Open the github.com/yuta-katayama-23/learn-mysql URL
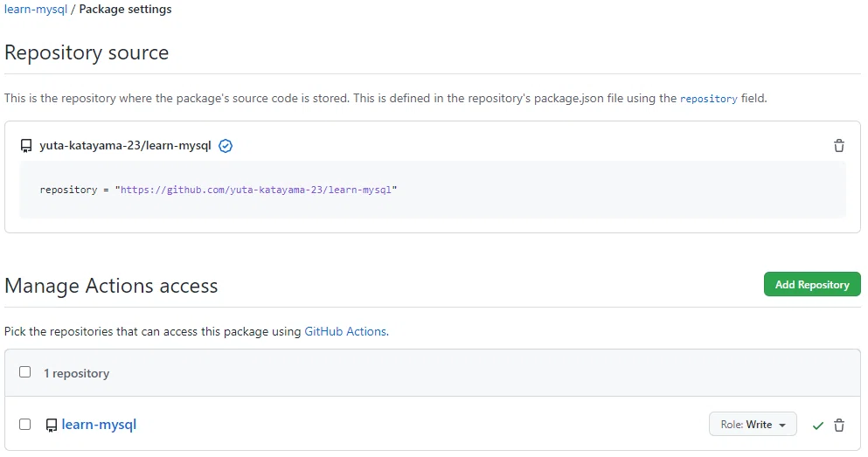Image resolution: width=868 pixels, height=457 pixels. 256,190
